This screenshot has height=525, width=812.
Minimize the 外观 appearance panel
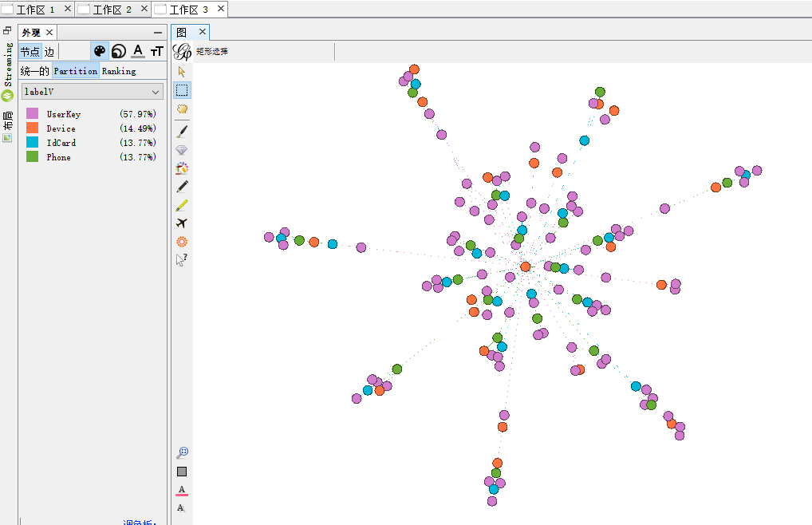158,33
